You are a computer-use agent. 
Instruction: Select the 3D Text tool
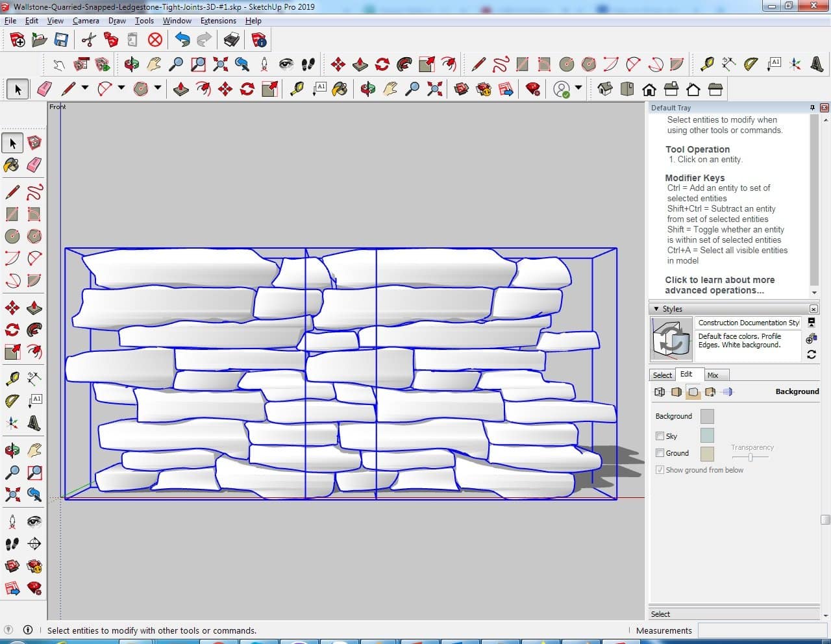817,64
